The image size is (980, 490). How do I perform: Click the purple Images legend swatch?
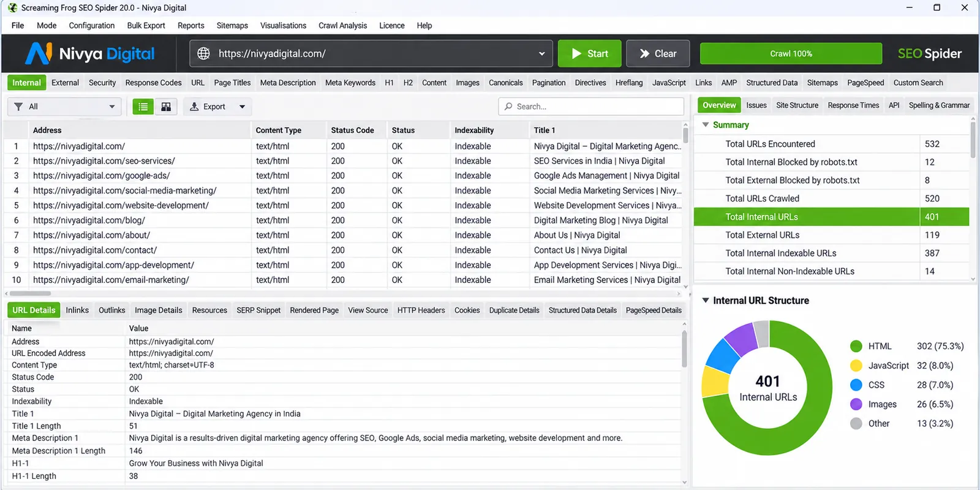pos(856,404)
